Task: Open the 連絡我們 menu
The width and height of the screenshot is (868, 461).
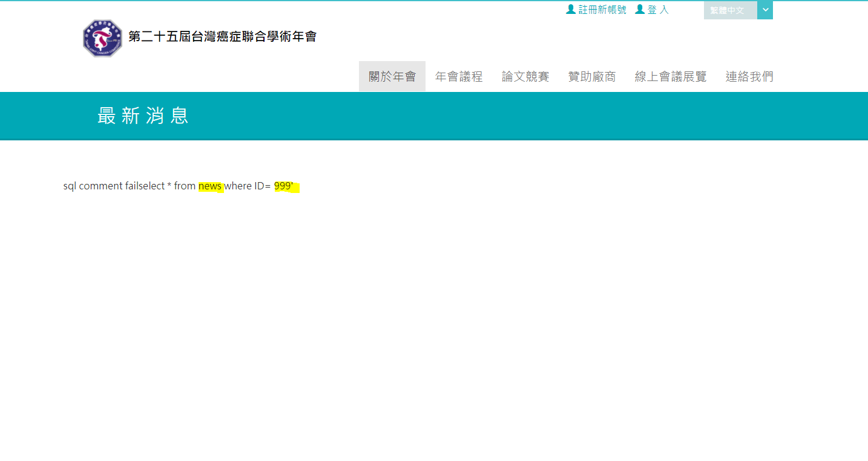Action: click(x=749, y=76)
